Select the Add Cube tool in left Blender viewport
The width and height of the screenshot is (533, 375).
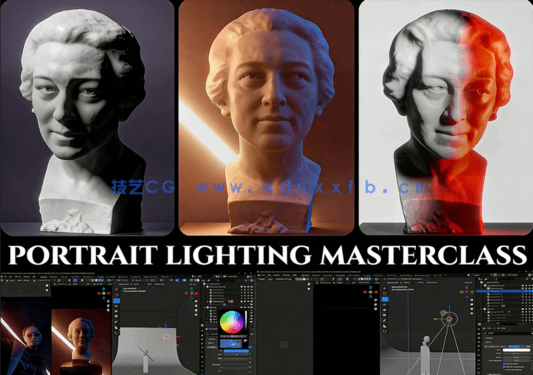[116, 333]
